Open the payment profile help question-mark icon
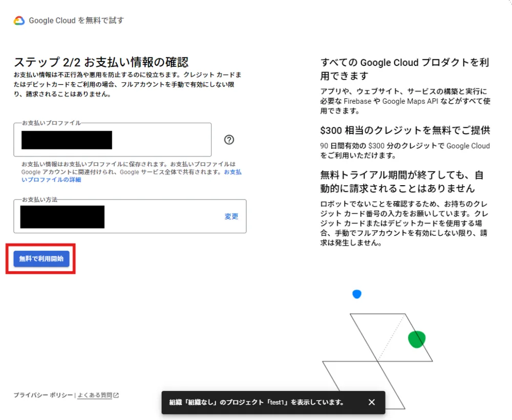This screenshot has height=420, width=512. tap(229, 140)
